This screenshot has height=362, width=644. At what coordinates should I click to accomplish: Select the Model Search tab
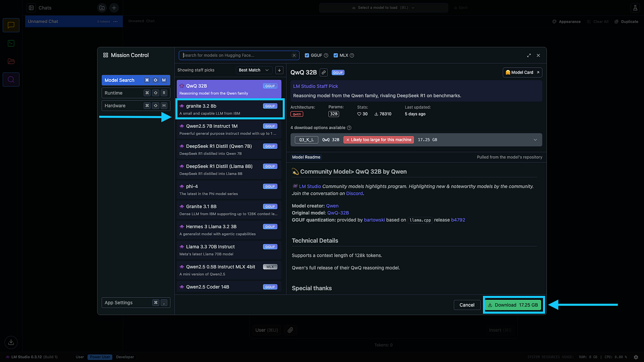[136, 80]
